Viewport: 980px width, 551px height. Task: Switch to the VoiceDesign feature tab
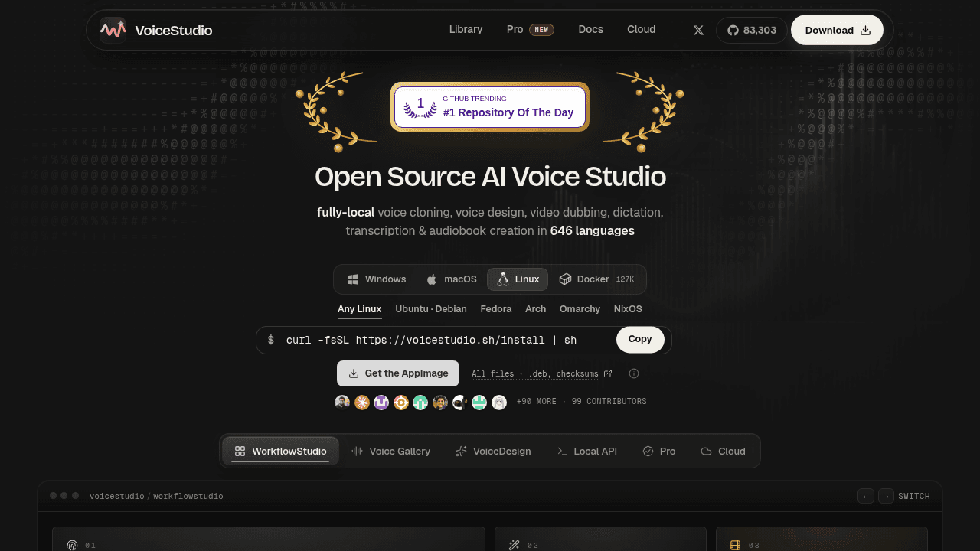[493, 451]
